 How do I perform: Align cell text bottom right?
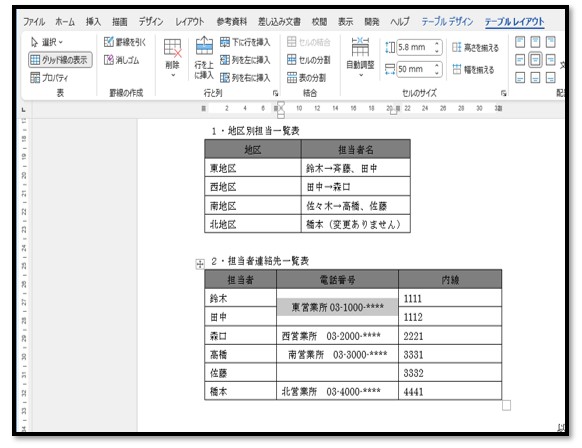coord(550,78)
